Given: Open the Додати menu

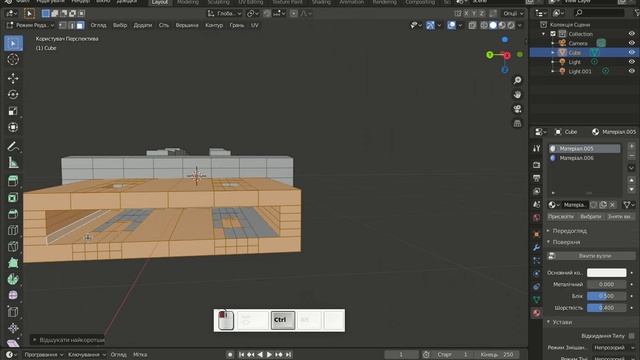Looking at the screenshot, I should [x=142, y=25].
